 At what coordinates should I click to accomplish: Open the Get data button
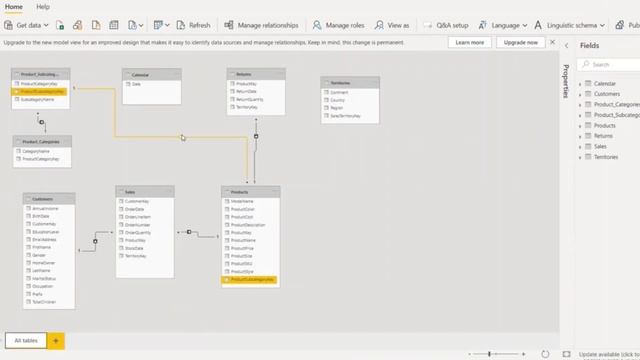(x=25, y=25)
